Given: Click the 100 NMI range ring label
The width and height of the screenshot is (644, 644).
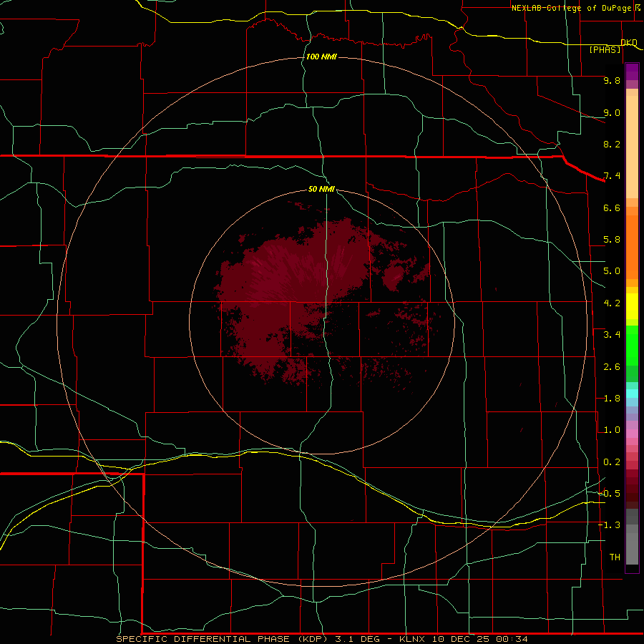Looking at the screenshot, I should [x=321, y=57].
